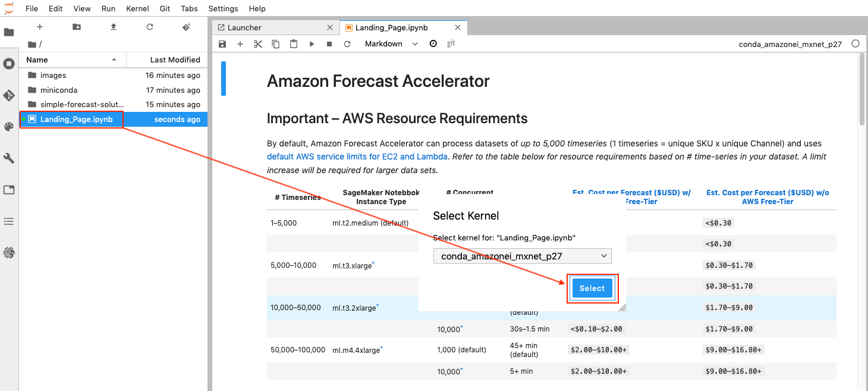Close the Landing_Page.ipynb tab

(458, 27)
